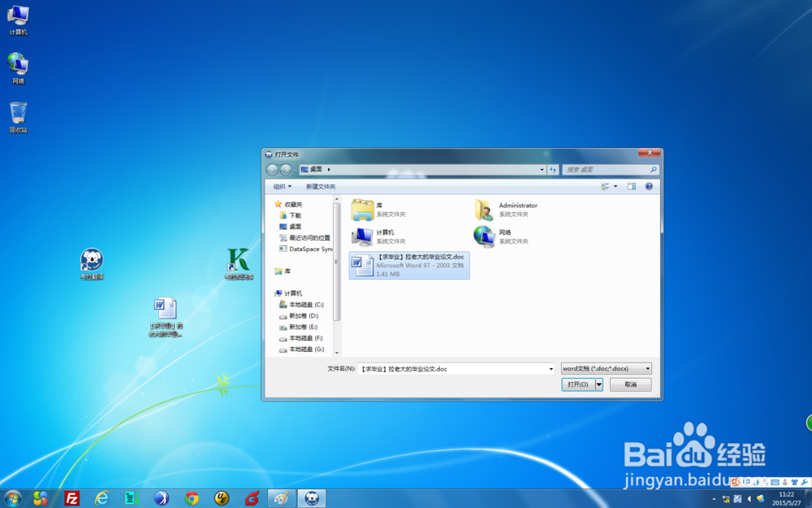
Task: Click the navigation pane scroll up arrow
Action: click(337, 199)
